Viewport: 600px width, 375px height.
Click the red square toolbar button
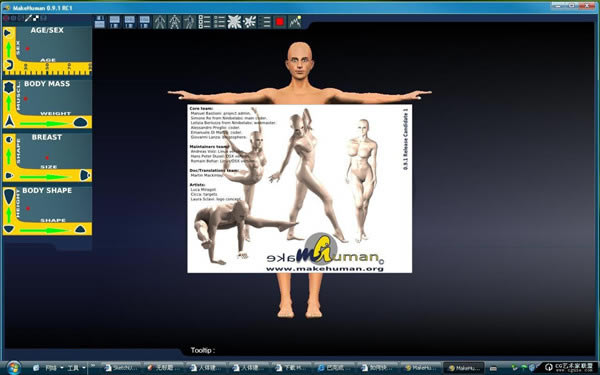279,22
